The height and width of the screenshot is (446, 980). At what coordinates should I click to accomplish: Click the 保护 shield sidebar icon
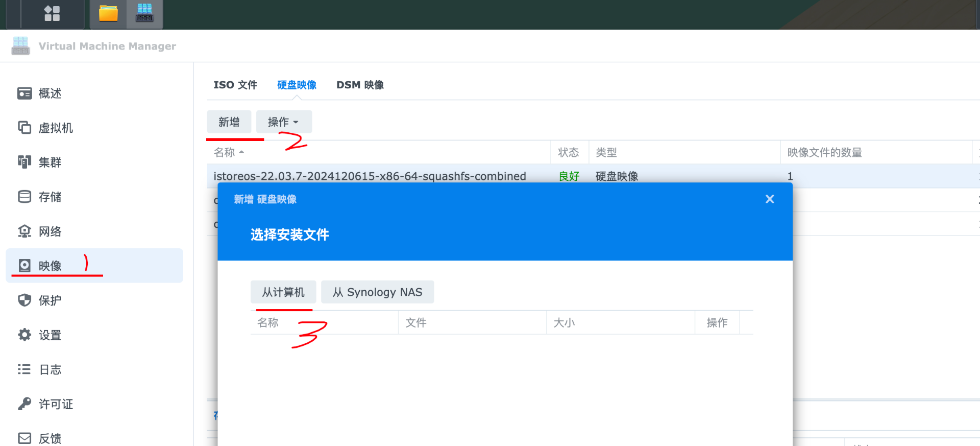(x=24, y=300)
